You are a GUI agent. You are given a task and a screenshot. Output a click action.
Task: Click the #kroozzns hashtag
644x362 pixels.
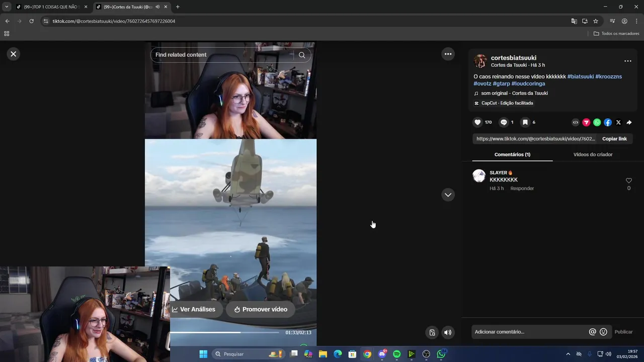608,76
